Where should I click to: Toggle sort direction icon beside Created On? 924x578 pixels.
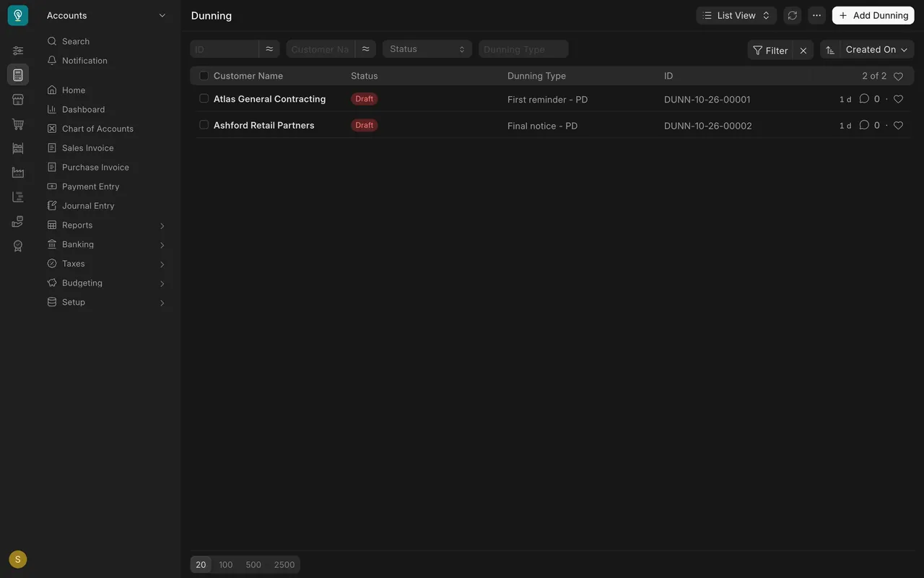pos(830,50)
